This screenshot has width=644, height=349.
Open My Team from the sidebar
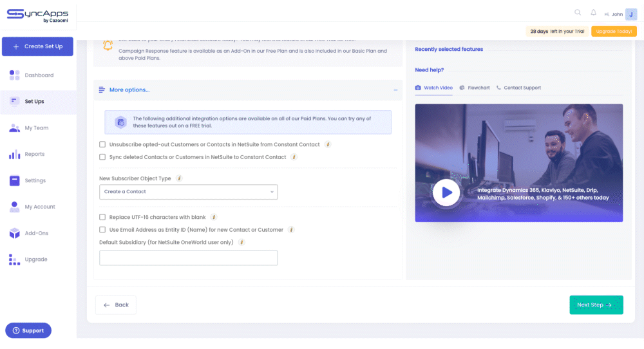click(38, 127)
